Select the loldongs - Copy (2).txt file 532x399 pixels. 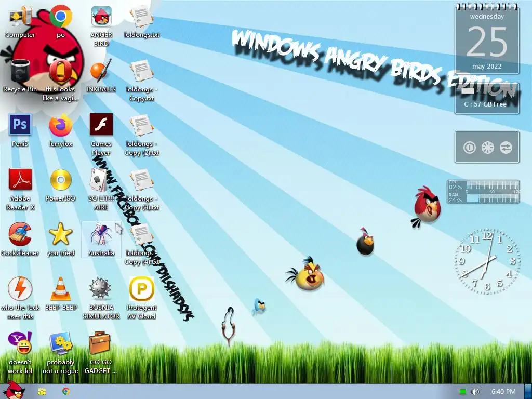pyautogui.click(x=142, y=135)
